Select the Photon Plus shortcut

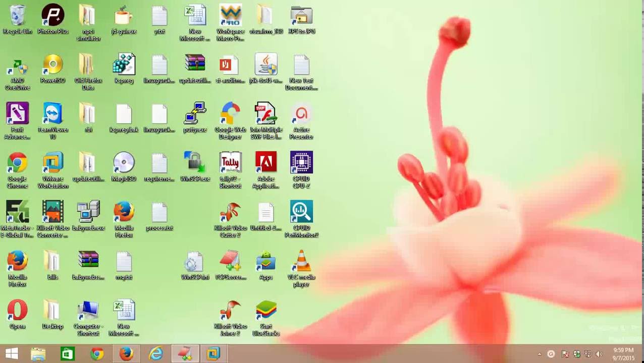click(53, 15)
